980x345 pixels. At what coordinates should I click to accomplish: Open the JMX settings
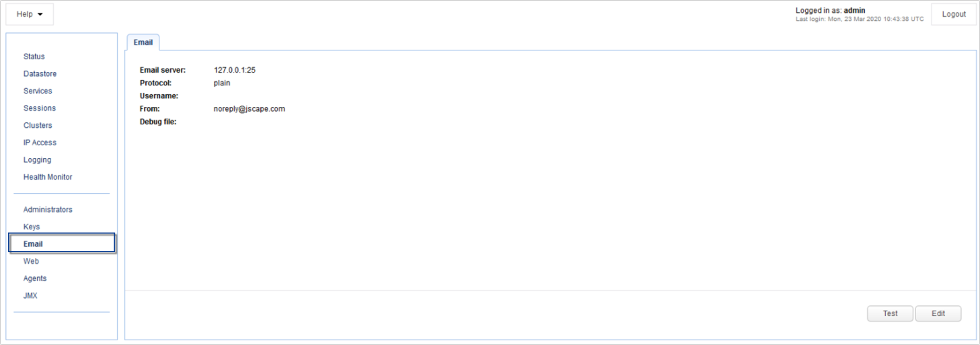point(30,296)
